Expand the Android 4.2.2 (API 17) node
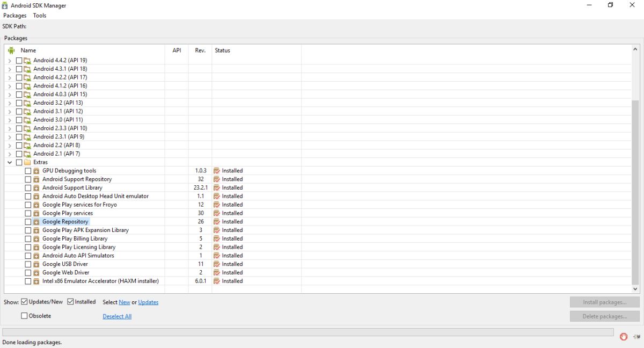This screenshot has height=348, width=644. click(x=10, y=77)
